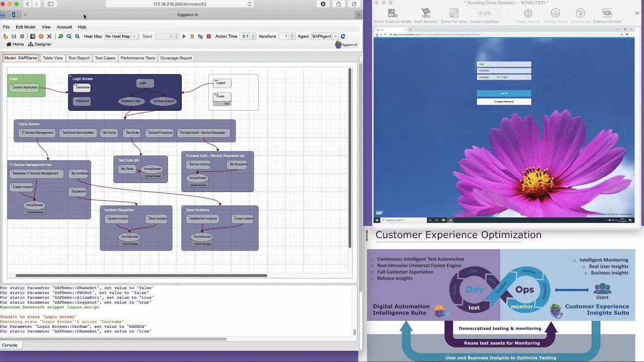Click the Cursor Location field
The width and height of the screenshot is (644, 362).
484,13
